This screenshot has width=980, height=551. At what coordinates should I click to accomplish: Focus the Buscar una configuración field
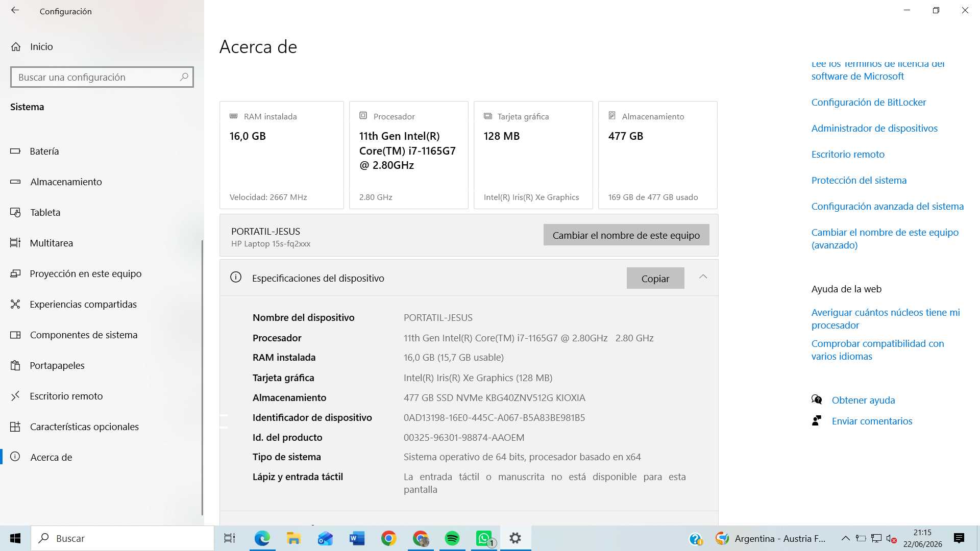click(x=102, y=77)
